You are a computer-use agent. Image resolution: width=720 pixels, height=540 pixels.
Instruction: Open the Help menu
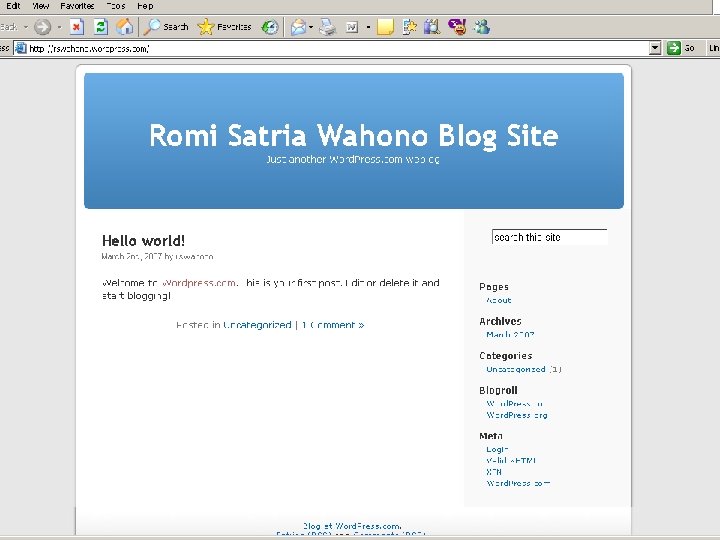pos(145,6)
